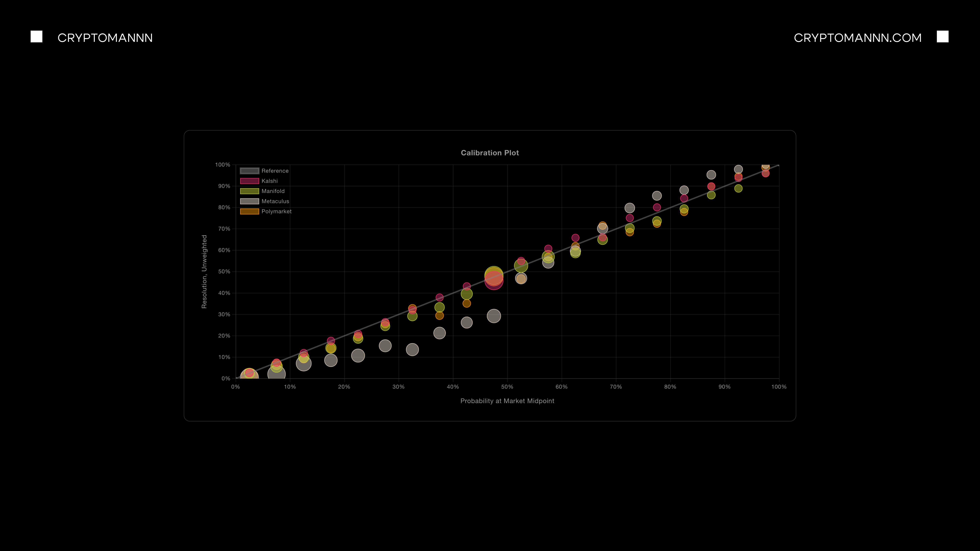Click the large gray bubble near 10% probability bottom

(277, 374)
